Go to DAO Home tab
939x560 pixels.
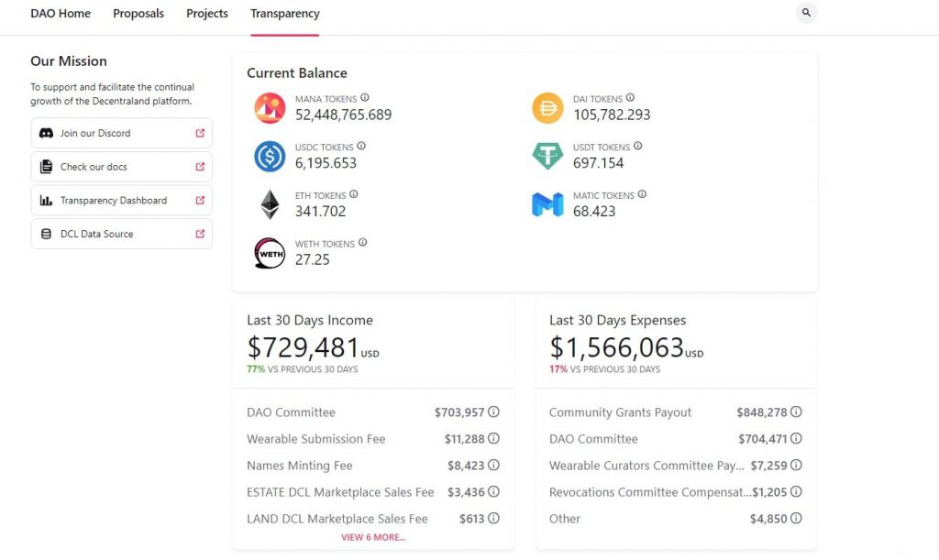(61, 13)
